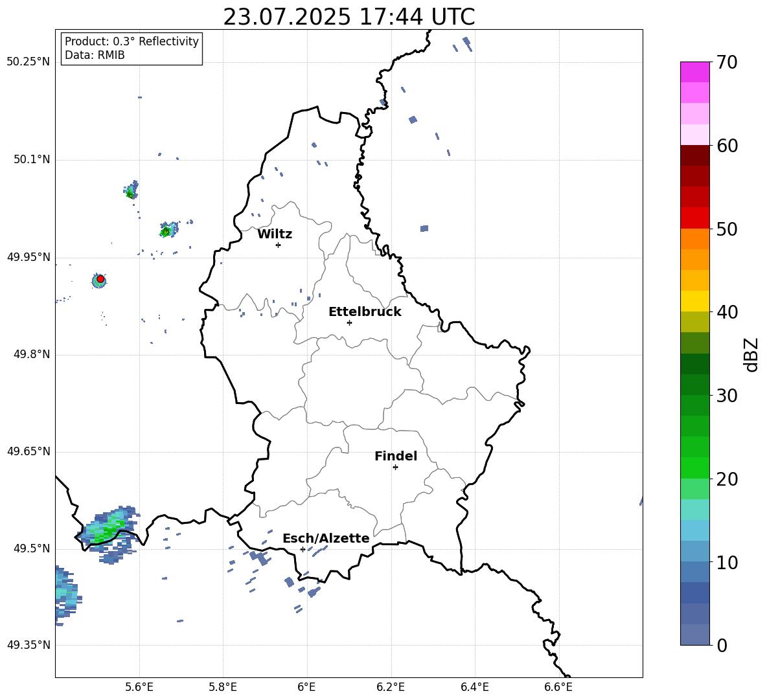This screenshot has width=767, height=700.
Task: Click the title '23.07.2025 17:44 UTC'
Action: coord(349,17)
